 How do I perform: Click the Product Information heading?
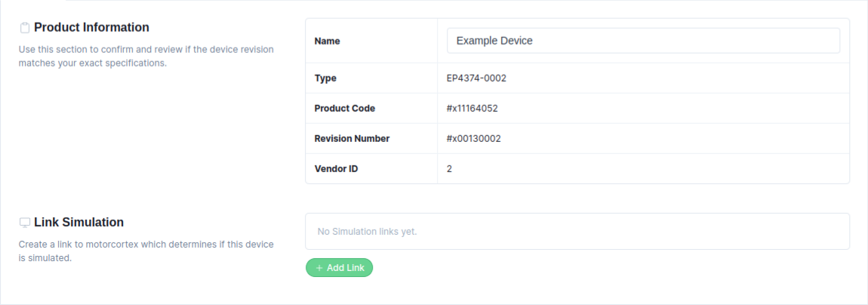pos(92,28)
